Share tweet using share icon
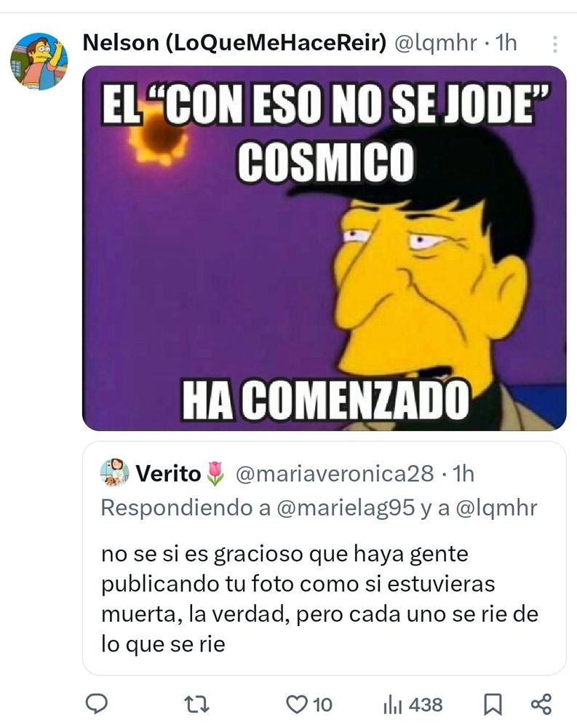577x728 pixels. coord(541,704)
